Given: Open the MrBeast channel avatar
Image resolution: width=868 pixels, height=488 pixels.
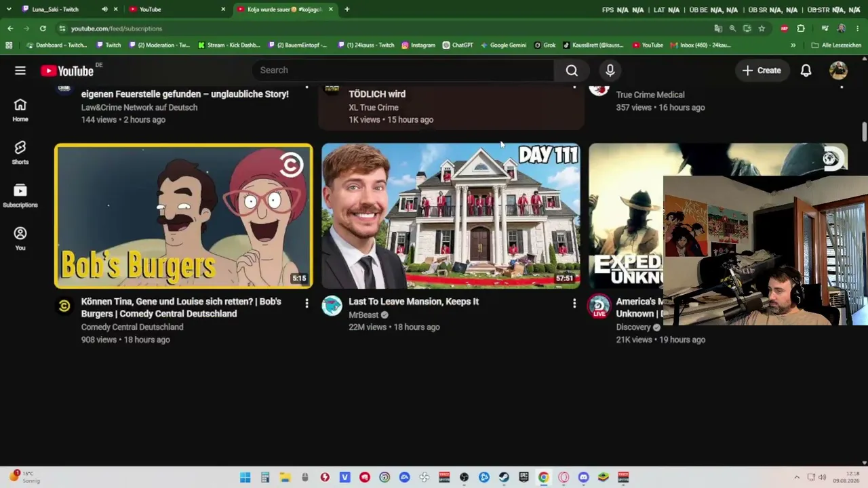Looking at the screenshot, I should pyautogui.click(x=332, y=306).
